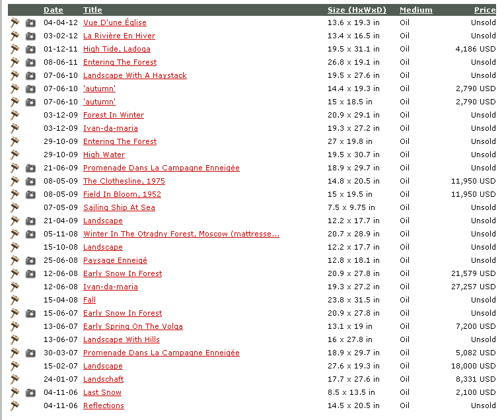
Task: Open the High Water title link
Action: click(x=104, y=155)
